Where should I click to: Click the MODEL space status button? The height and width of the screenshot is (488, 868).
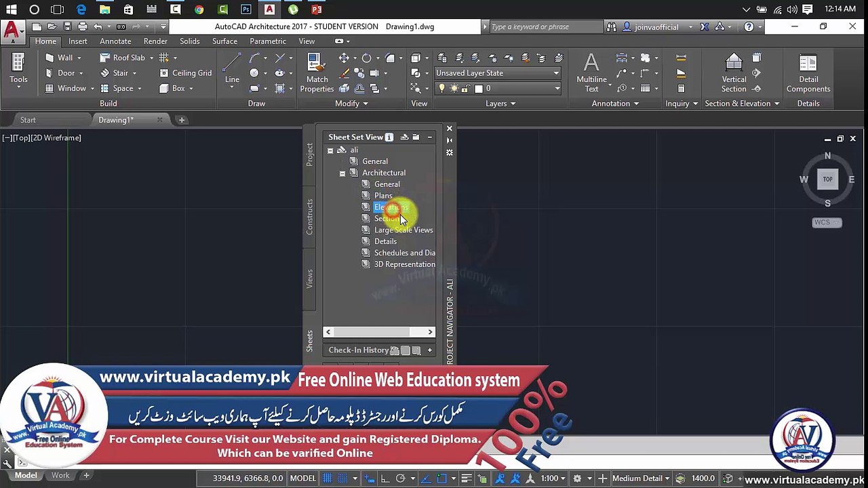click(x=303, y=478)
